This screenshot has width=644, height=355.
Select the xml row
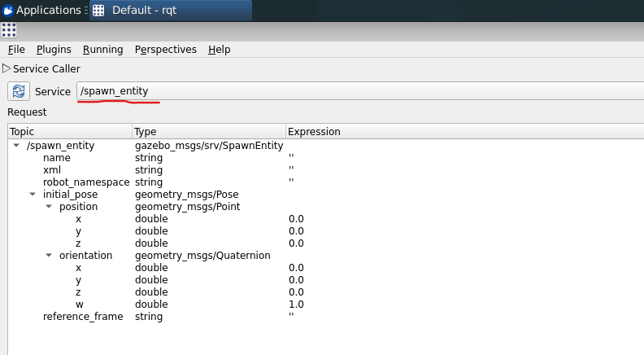52,170
